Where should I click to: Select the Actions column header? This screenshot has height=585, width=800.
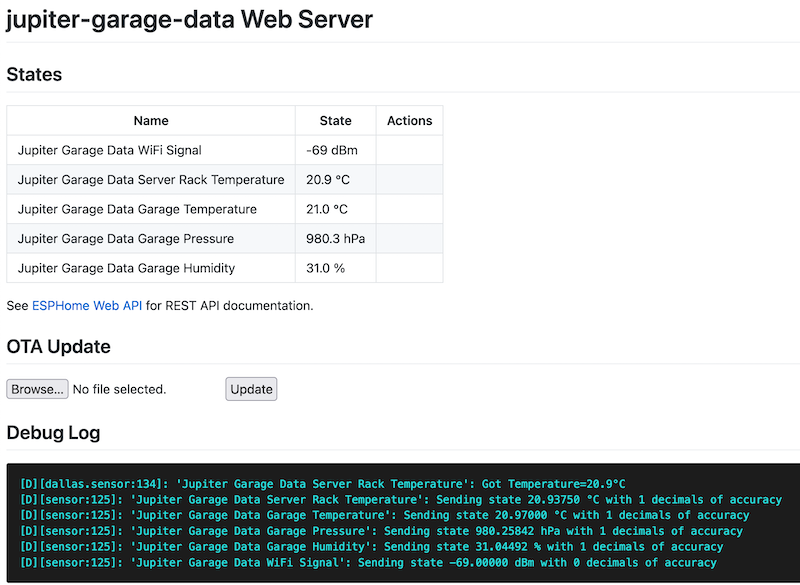tap(409, 121)
